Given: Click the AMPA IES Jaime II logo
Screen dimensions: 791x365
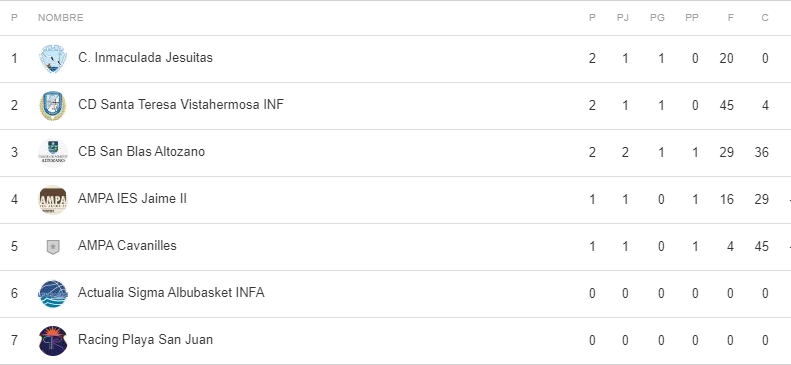Looking at the screenshot, I should [53, 200].
